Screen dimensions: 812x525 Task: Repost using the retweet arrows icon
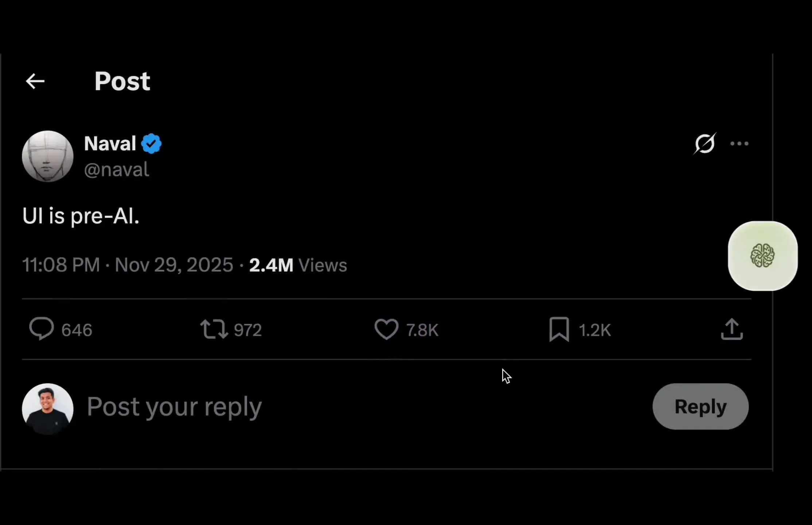[x=214, y=329]
